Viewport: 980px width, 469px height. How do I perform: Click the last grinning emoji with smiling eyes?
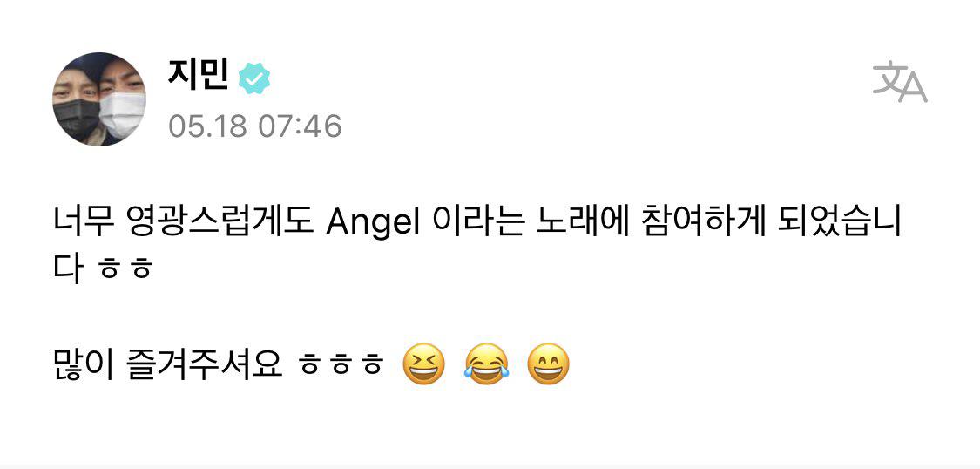[x=549, y=364]
